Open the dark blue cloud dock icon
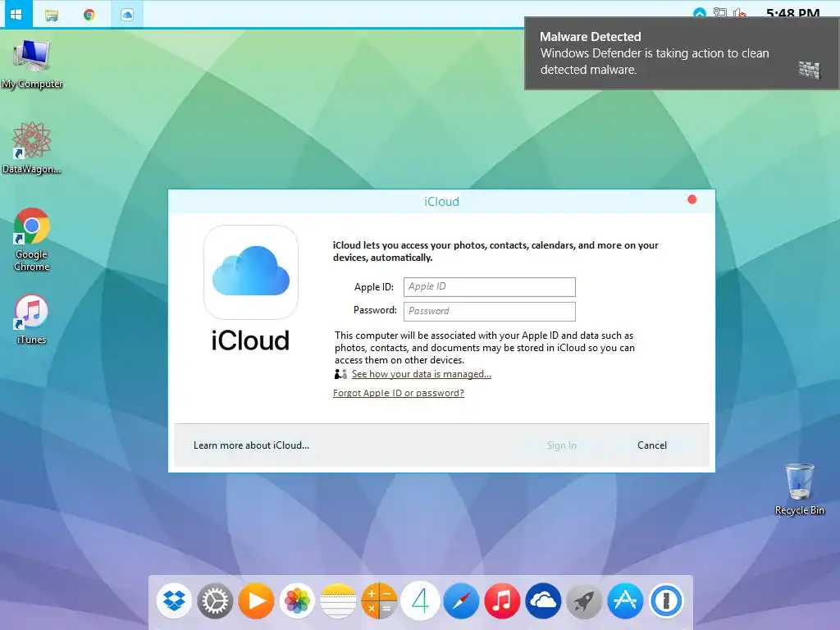The image size is (840, 630). click(x=543, y=600)
